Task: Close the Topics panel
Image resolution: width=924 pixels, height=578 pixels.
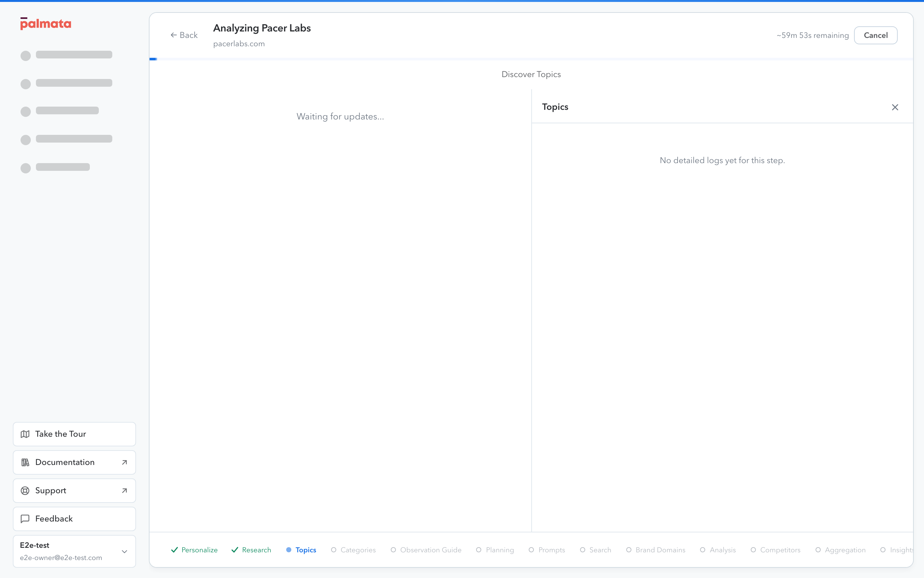Action: click(x=895, y=108)
